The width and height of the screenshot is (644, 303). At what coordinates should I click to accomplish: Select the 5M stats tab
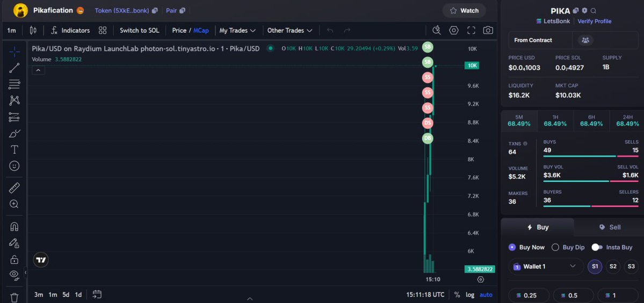click(x=519, y=121)
